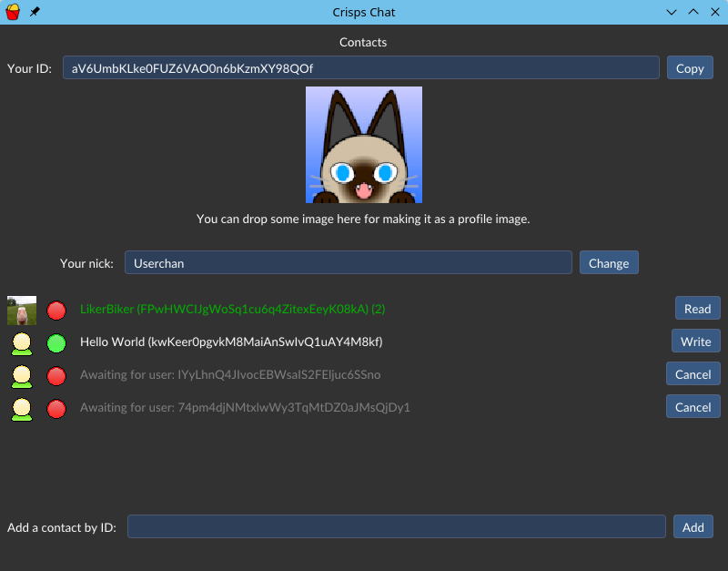The image size is (728, 571).
Task: Click the avatar icon for awaiting user 74pm4dj
Action: tap(22, 409)
